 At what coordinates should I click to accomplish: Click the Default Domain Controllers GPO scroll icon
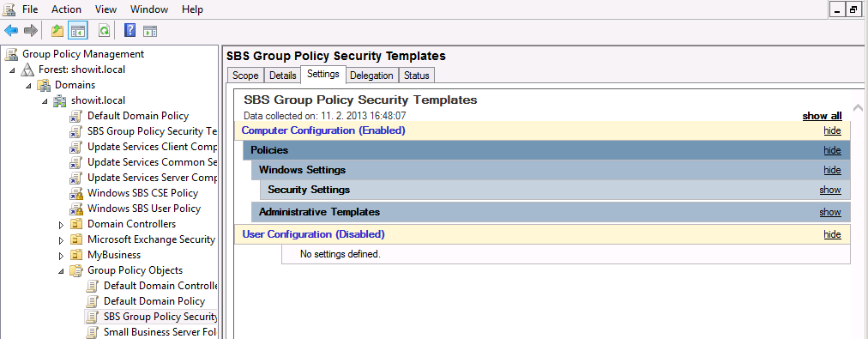pyautogui.click(x=93, y=287)
